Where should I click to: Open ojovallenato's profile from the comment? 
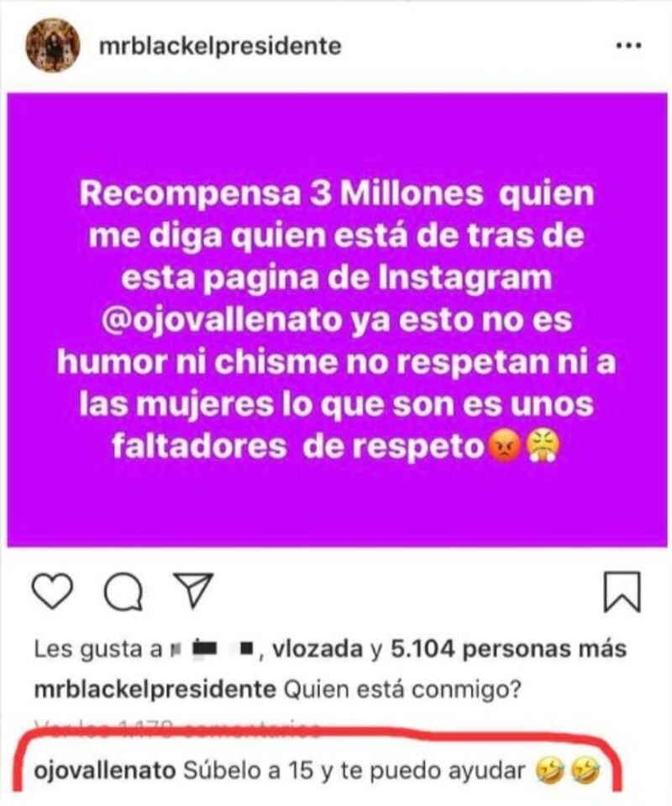pos(104,771)
